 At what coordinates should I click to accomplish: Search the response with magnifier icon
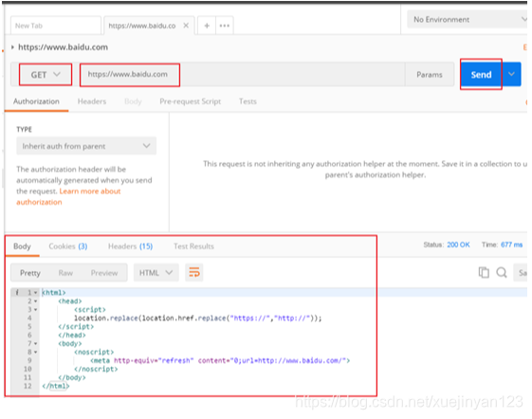(502, 272)
